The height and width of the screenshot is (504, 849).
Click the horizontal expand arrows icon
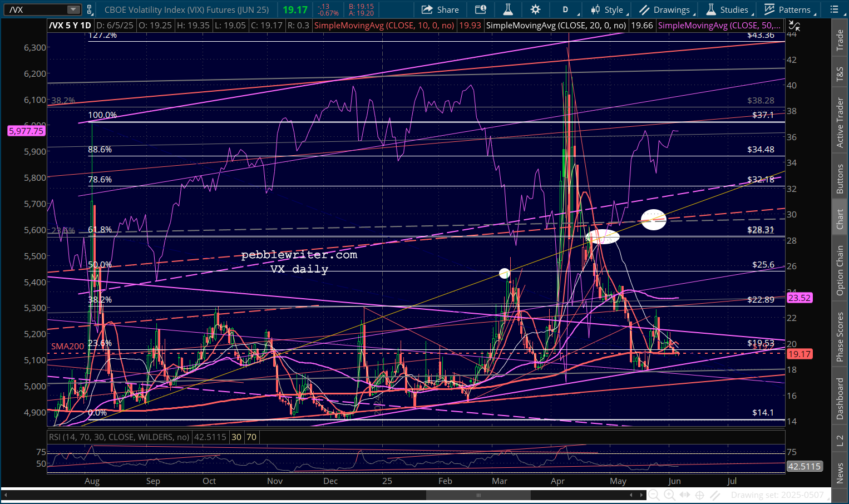coord(685,495)
